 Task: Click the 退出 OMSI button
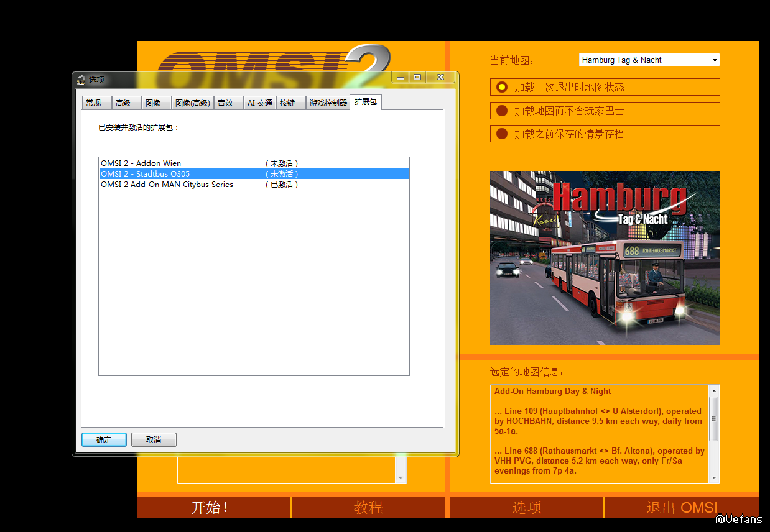682,507
